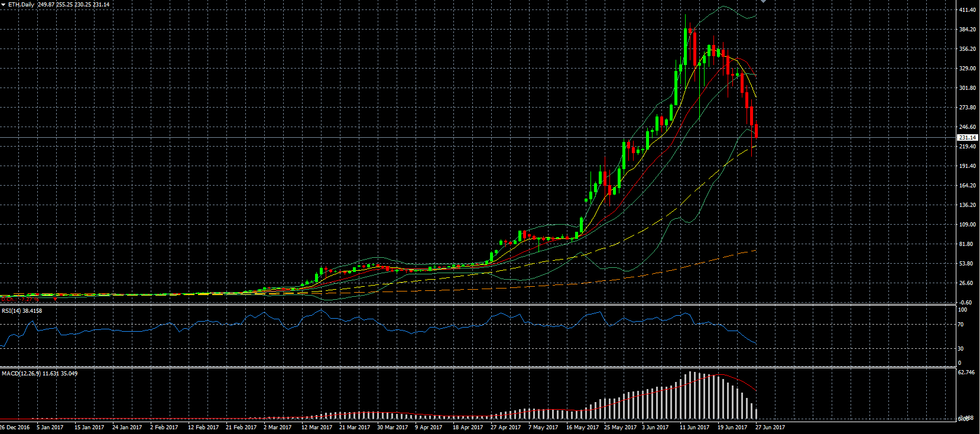Click the RSI scale value 30
This screenshot has width=980, height=434.
point(960,349)
